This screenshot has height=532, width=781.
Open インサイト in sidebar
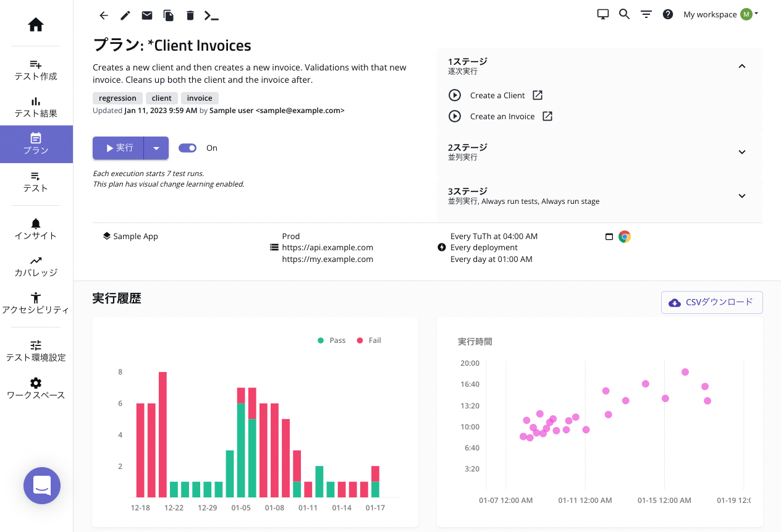[x=36, y=229]
